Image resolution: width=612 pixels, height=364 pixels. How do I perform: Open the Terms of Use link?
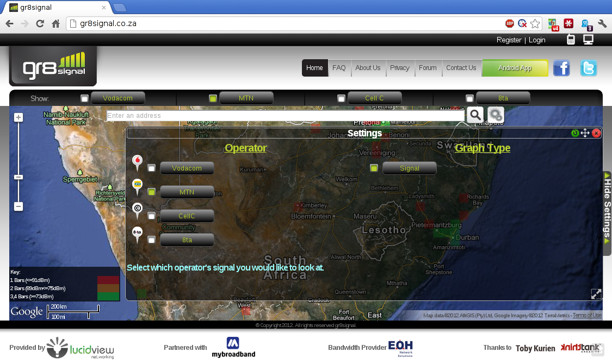(587, 315)
